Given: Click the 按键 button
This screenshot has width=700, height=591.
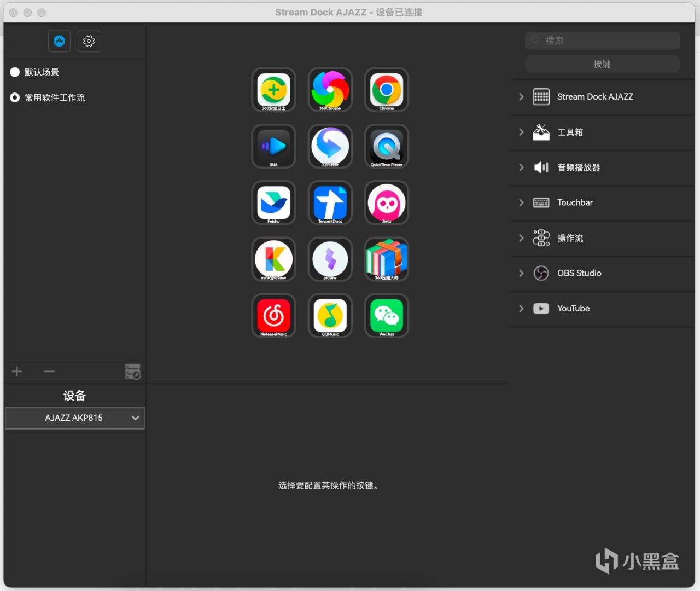Looking at the screenshot, I should 602,64.
